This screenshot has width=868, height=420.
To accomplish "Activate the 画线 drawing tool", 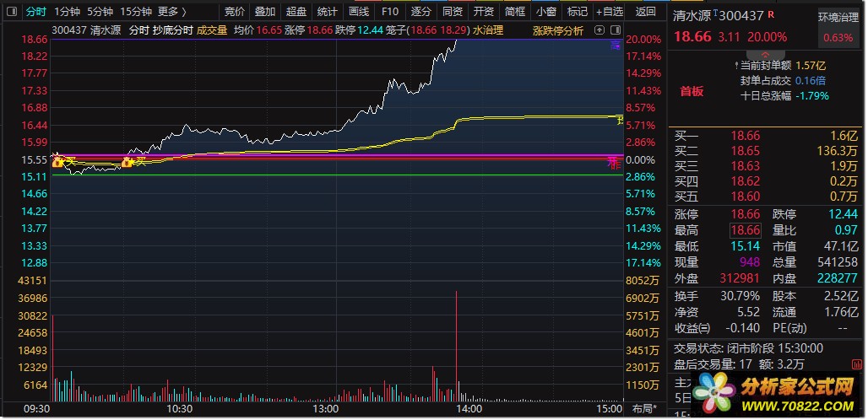I will pos(359,11).
